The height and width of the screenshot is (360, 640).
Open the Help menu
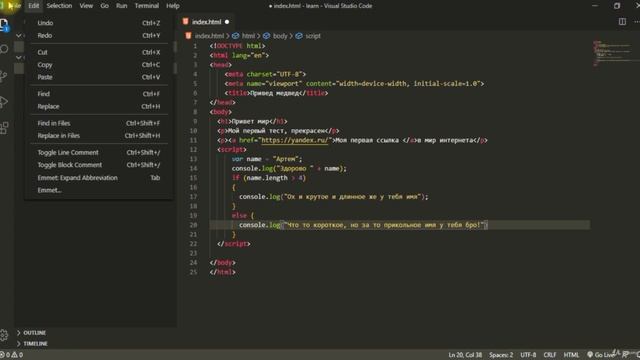(x=173, y=6)
